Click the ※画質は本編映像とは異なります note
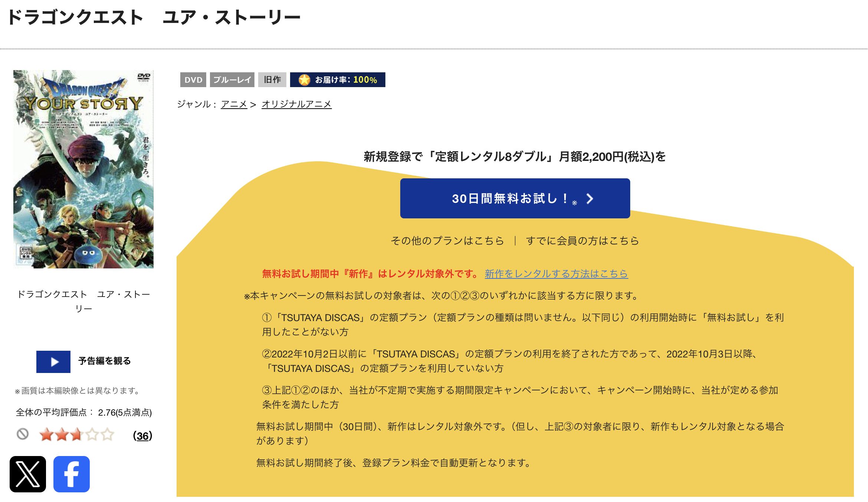The height and width of the screenshot is (502, 868). [77, 391]
